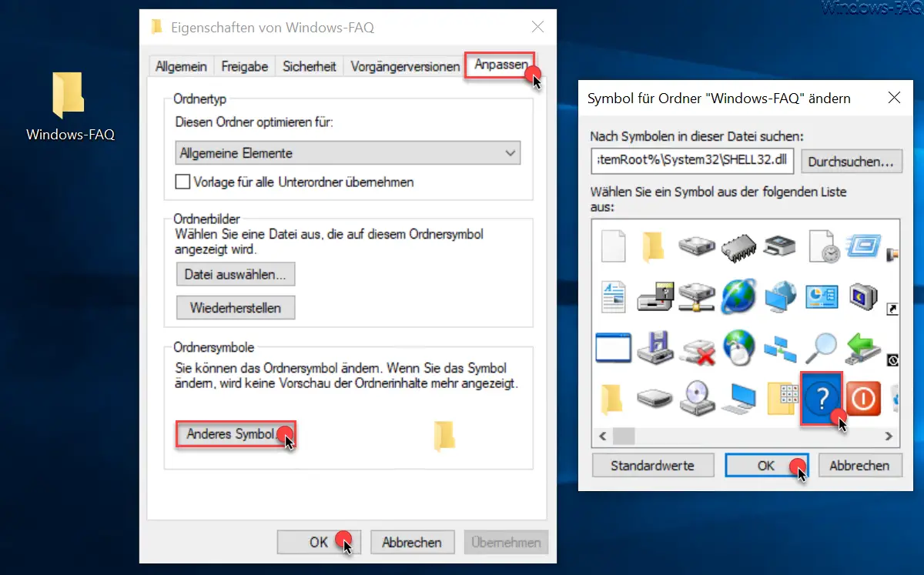Image resolution: width=924 pixels, height=575 pixels.
Task: Pick the monitor with globe icon
Action: click(x=780, y=297)
